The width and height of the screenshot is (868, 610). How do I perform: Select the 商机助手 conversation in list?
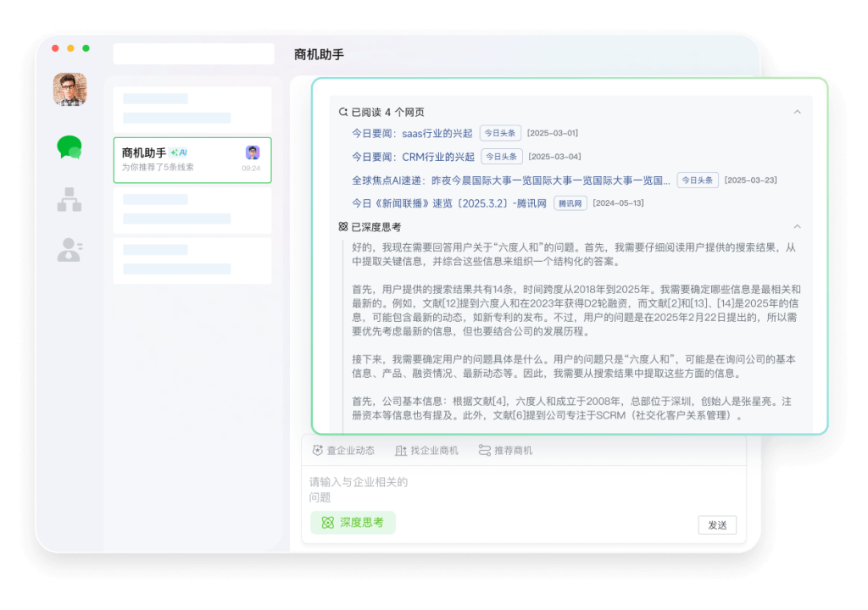click(x=192, y=159)
